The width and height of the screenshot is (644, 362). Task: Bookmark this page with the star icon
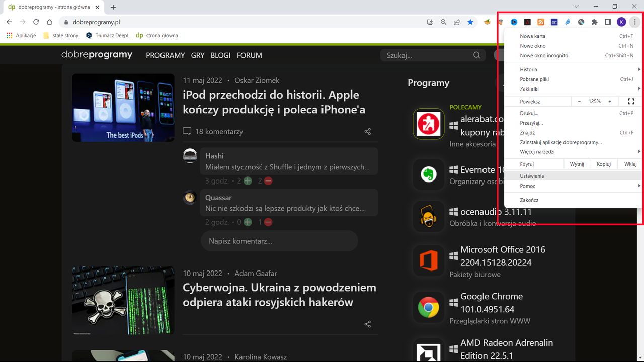click(x=470, y=22)
